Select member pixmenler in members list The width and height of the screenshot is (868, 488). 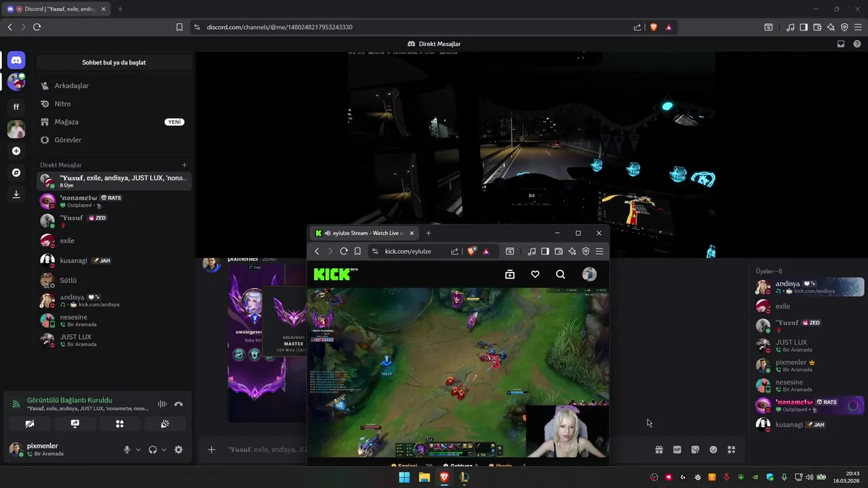810,366
